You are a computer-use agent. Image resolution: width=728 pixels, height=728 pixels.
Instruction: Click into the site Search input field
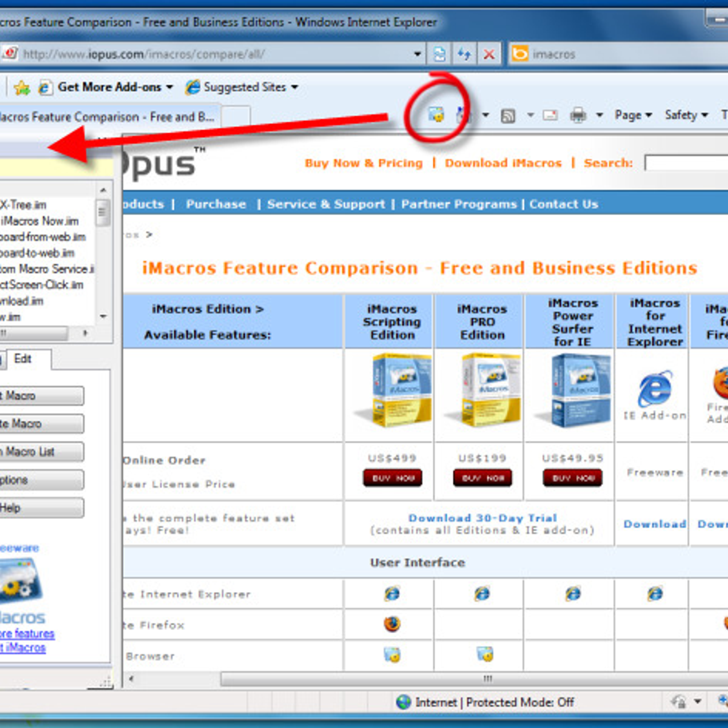686,163
